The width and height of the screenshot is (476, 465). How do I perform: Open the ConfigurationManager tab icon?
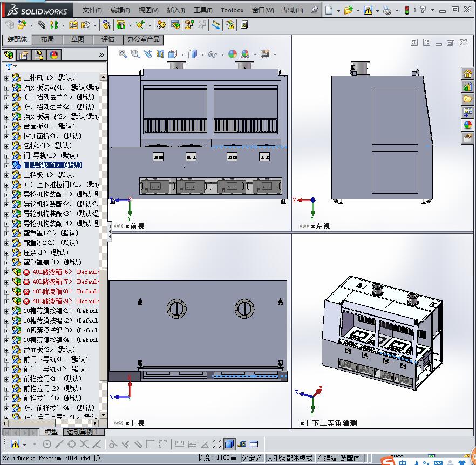[39, 55]
